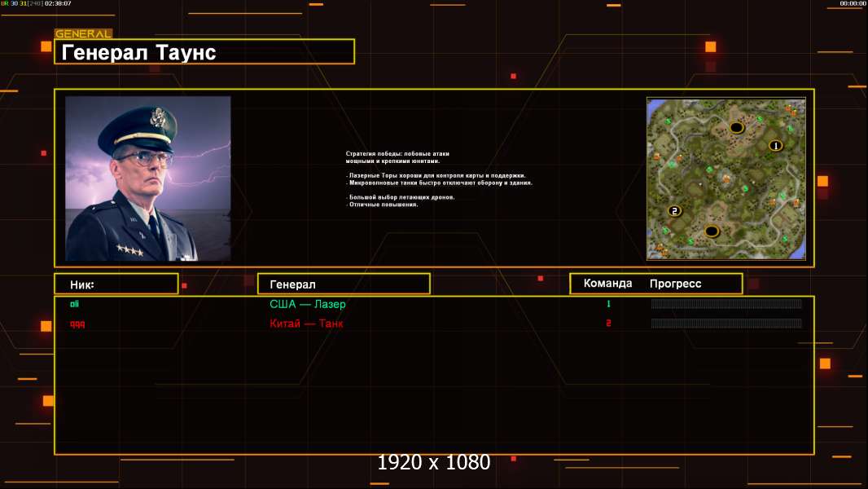
Task: Select 'США — Лазер' player faction entry
Action: 308,304
